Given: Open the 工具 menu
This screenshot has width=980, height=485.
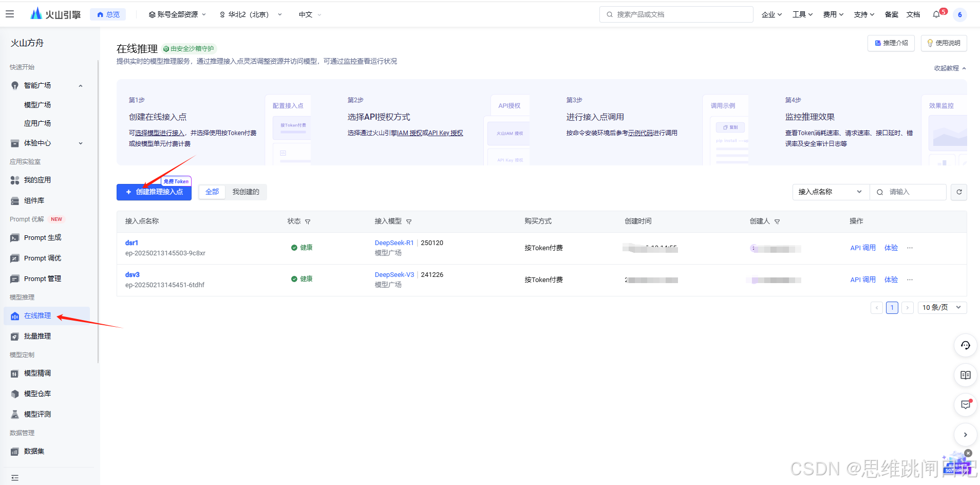Looking at the screenshot, I should point(802,14).
